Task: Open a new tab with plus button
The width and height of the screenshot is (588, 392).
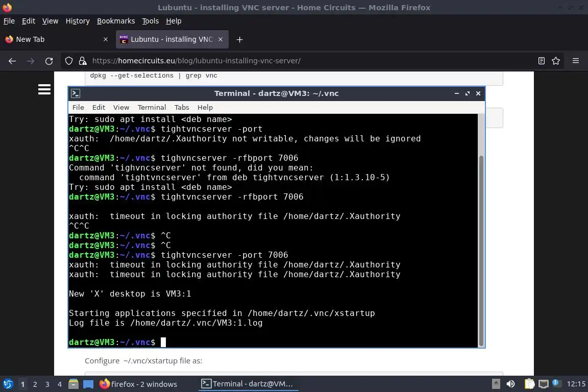Action: pyautogui.click(x=239, y=39)
